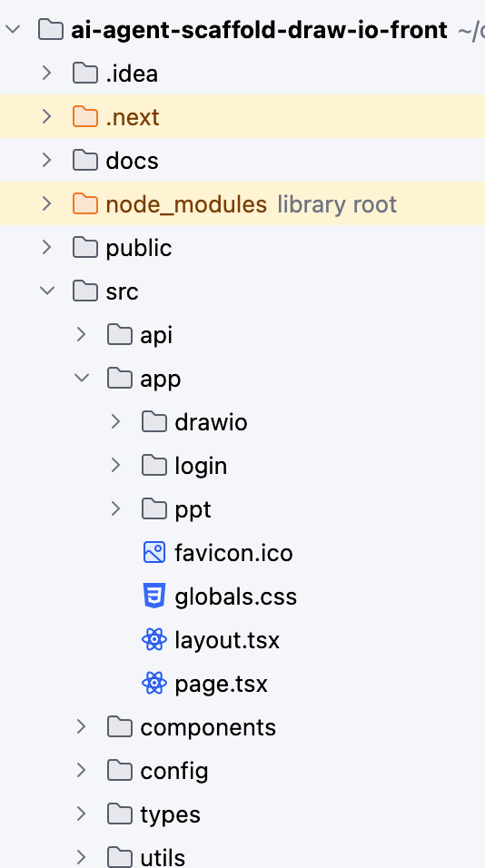The height and width of the screenshot is (868, 485).
Task: Click the React icon next to page.tsx
Action: [x=153, y=684]
